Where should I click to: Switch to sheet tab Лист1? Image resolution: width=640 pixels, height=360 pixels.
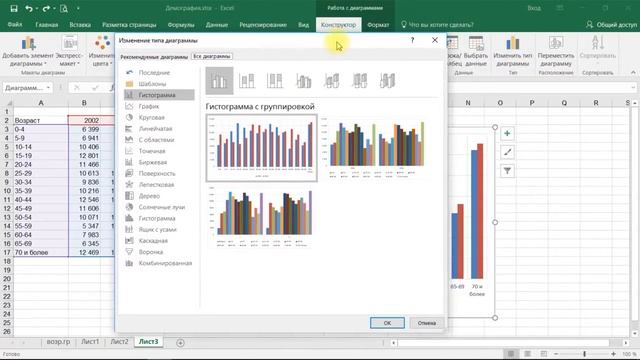90,342
